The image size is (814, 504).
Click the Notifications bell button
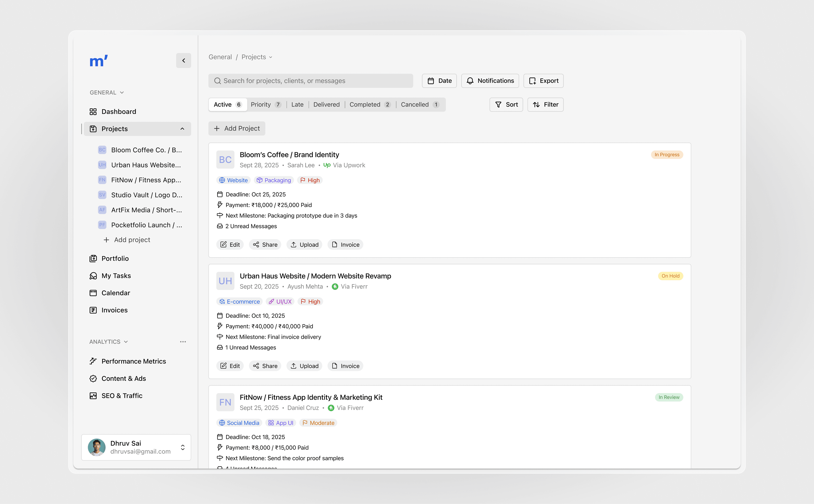pos(490,81)
